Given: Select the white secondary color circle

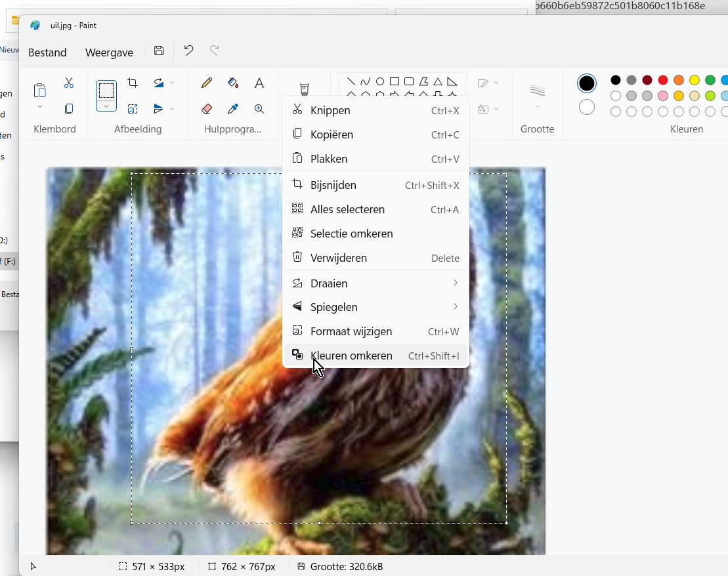Looking at the screenshot, I should pyautogui.click(x=587, y=107).
